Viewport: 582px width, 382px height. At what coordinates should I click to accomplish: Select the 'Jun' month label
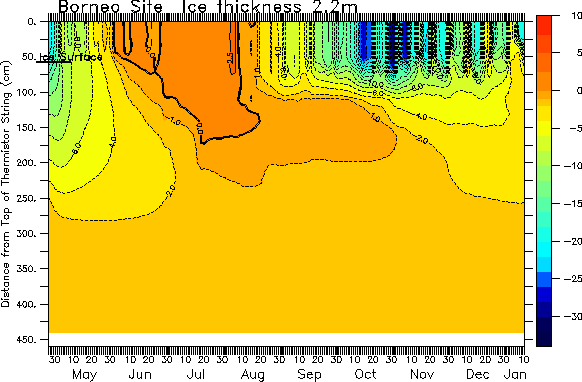point(140,374)
